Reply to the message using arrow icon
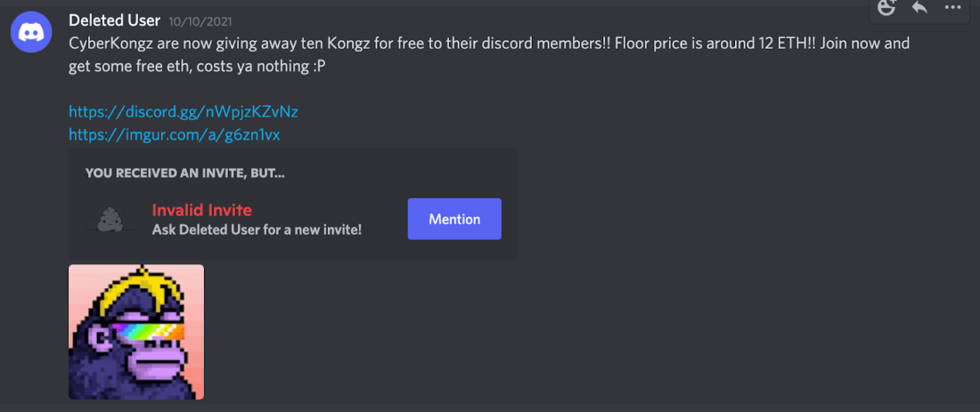980x412 pixels. (x=920, y=7)
